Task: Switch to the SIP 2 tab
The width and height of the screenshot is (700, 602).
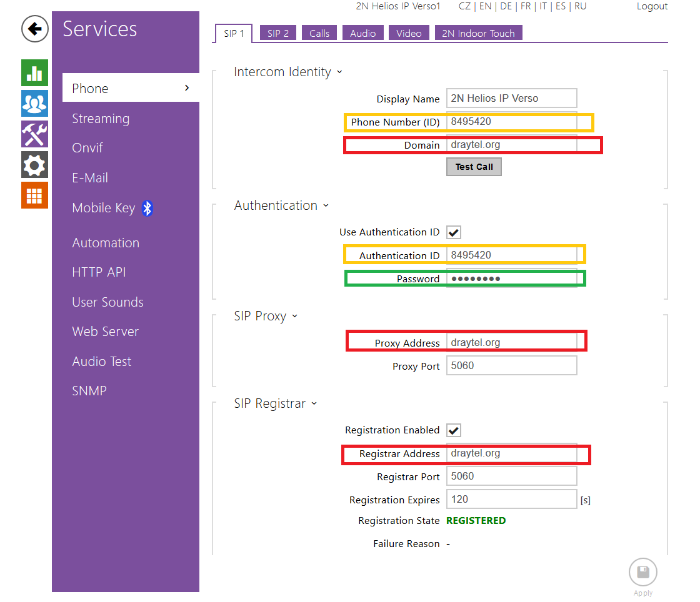Action: click(278, 34)
